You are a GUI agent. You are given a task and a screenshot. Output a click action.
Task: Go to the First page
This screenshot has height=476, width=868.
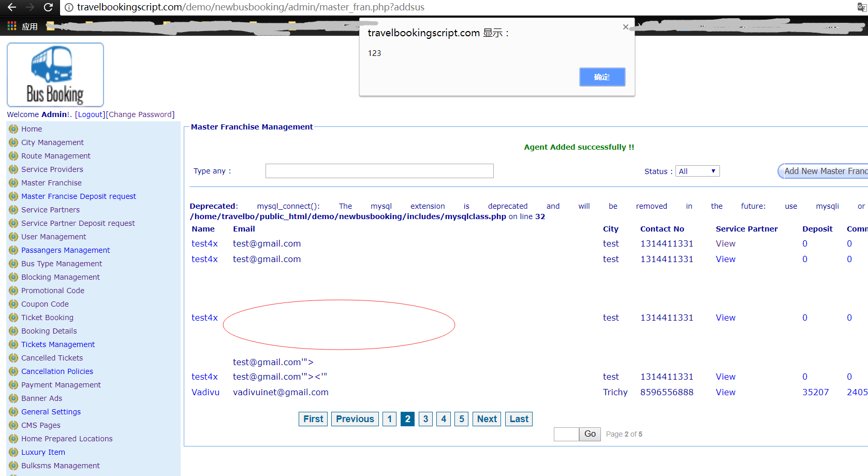tap(313, 419)
